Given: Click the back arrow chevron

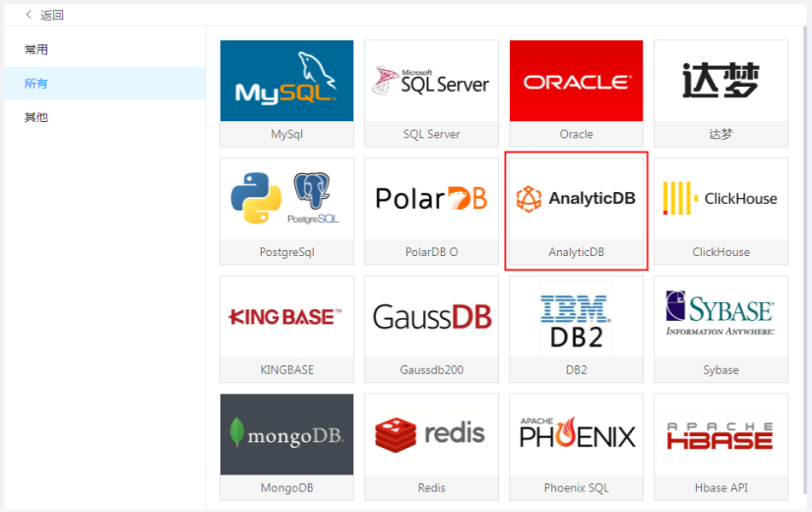Looking at the screenshot, I should coord(29,15).
